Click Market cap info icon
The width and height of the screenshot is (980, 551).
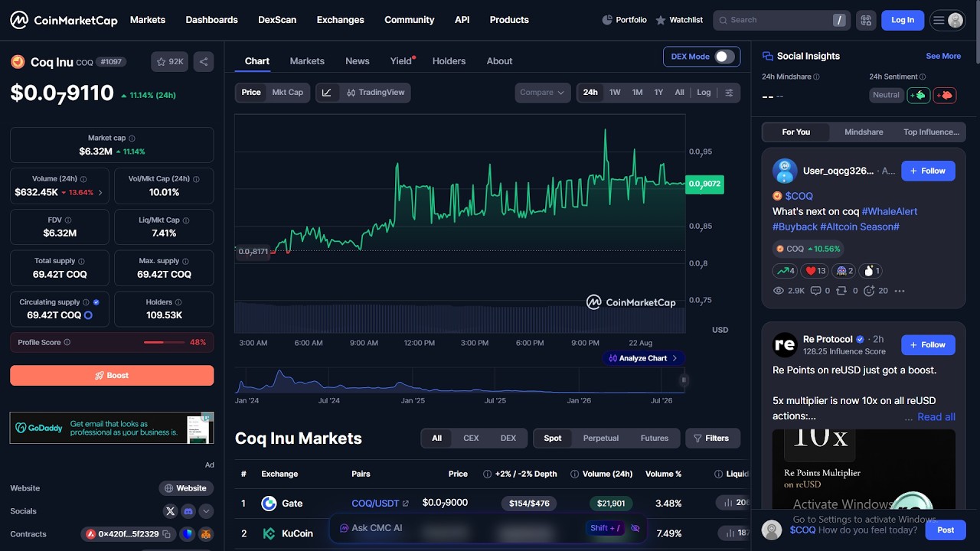point(132,139)
